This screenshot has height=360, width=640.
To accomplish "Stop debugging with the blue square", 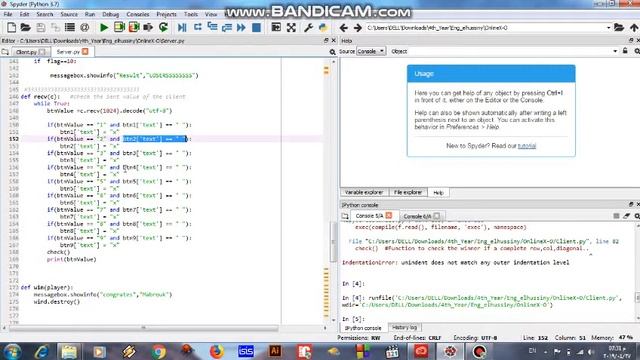I will (256, 28).
